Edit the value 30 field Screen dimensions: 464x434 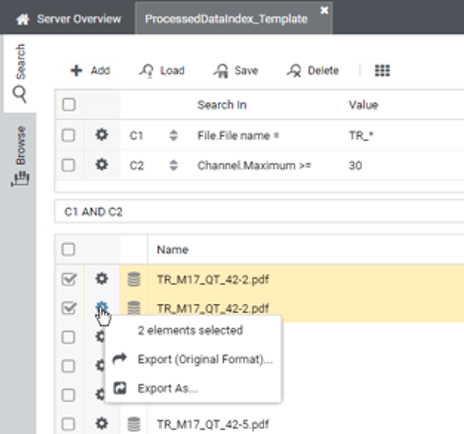click(x=355, y=165)
